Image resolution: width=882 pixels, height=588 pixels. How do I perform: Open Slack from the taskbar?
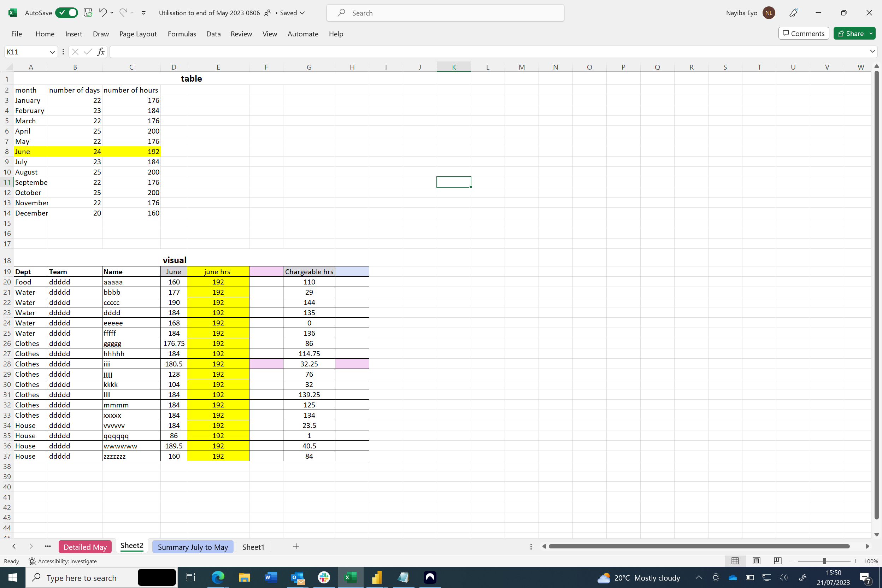[324, 577]
